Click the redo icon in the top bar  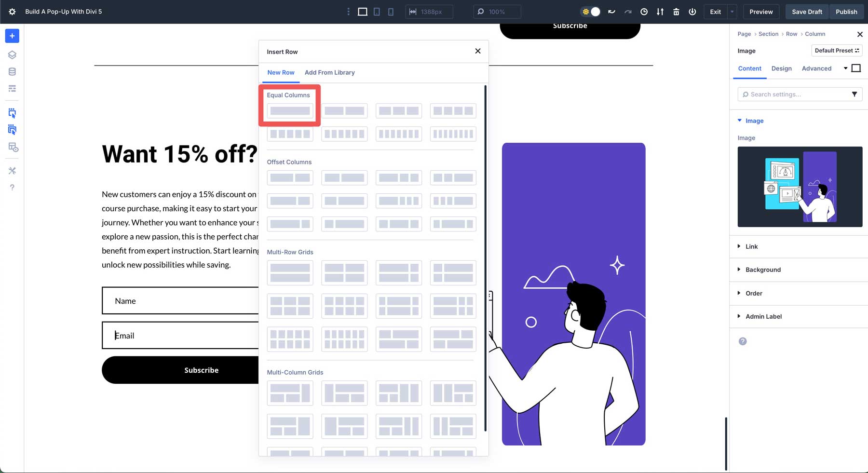[x=628, y=12]
